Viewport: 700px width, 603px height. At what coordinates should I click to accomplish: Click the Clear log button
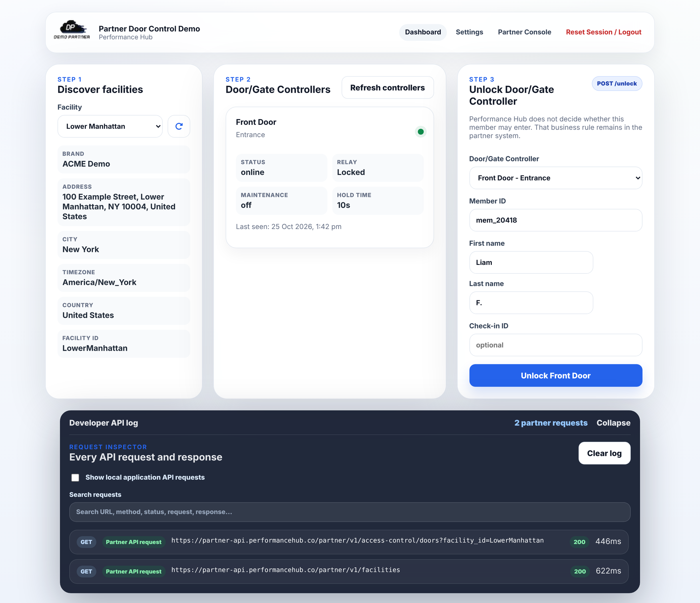coord(604,453)
